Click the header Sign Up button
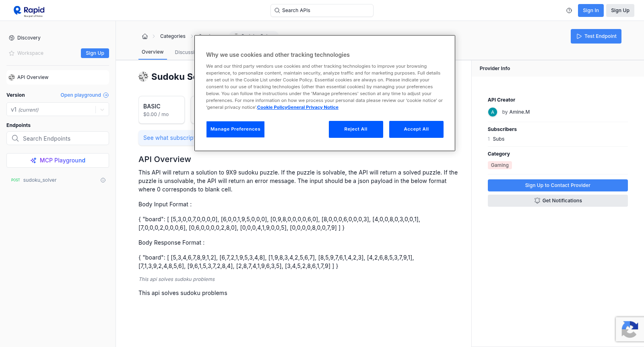Viewport: 644px width, 347px height. (620, 10)
